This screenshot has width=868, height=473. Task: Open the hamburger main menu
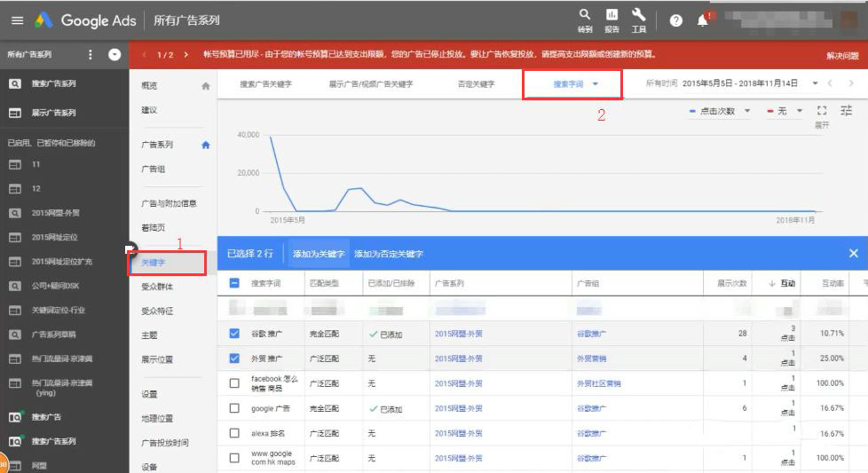[17, 20]
